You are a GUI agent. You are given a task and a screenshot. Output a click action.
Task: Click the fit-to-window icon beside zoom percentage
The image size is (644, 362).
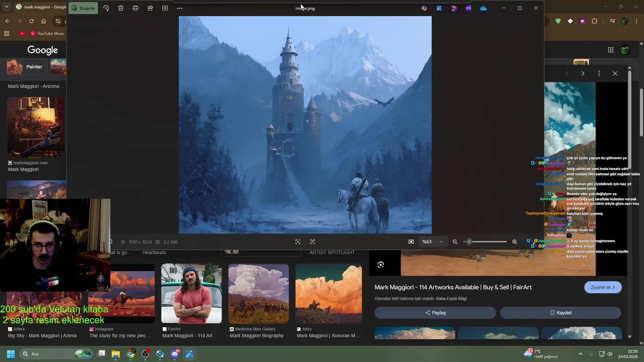pos(411,242)
